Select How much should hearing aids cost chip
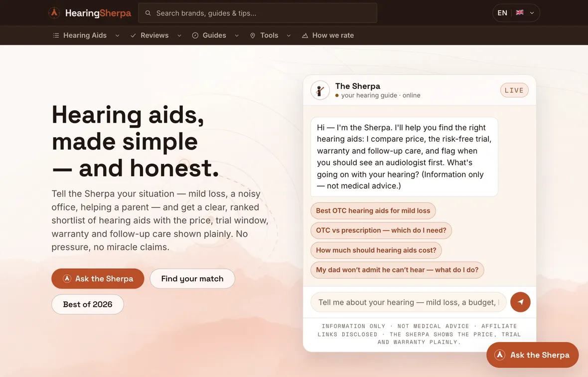The width and height of the screenshot is (588, 377). pyautogui.click(x=376, y=250)
